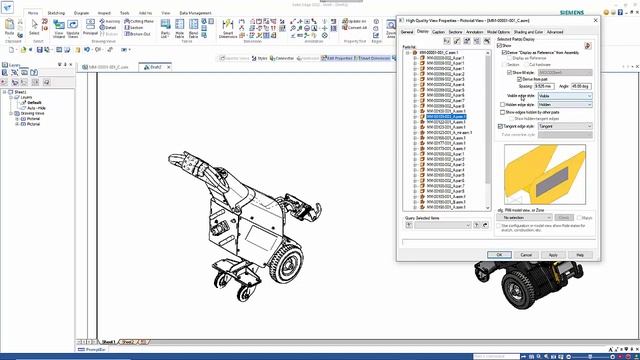Enable the Hidden edge style checkbox
This screenshot has width=640, height=360.
click(x=502, y=105)
